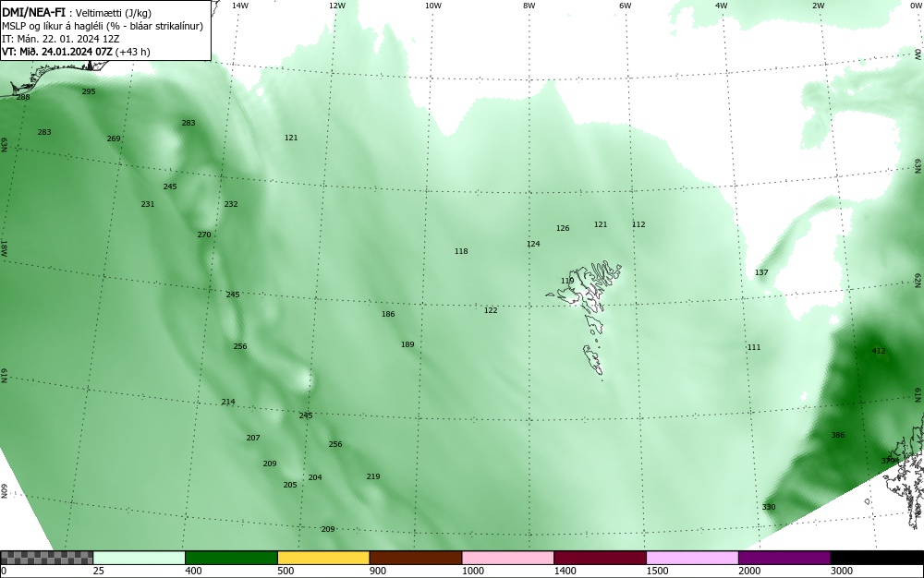Viewport: 924px width, 578px height.
Task: Click the map value 118
Action: pyautogui.click(x=461, y=251)
